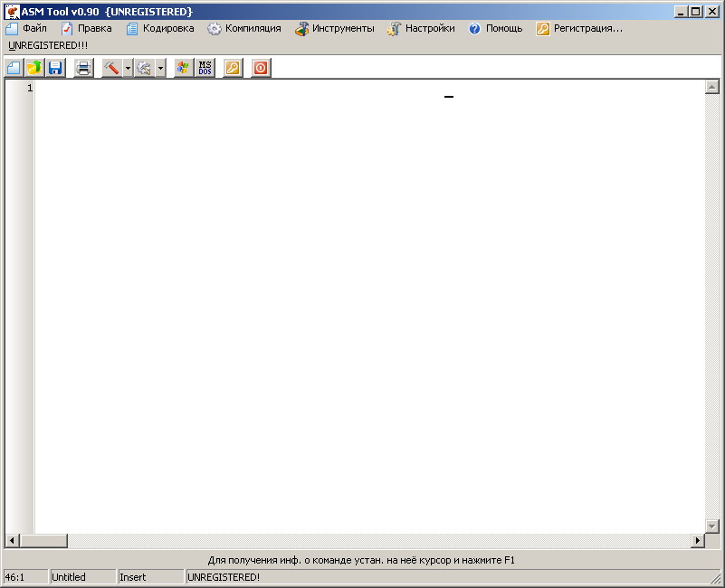Click the horizontal scrollbar left arrow
The height and width of the screenshot is (588, 725).
click(x=12, y=540)
